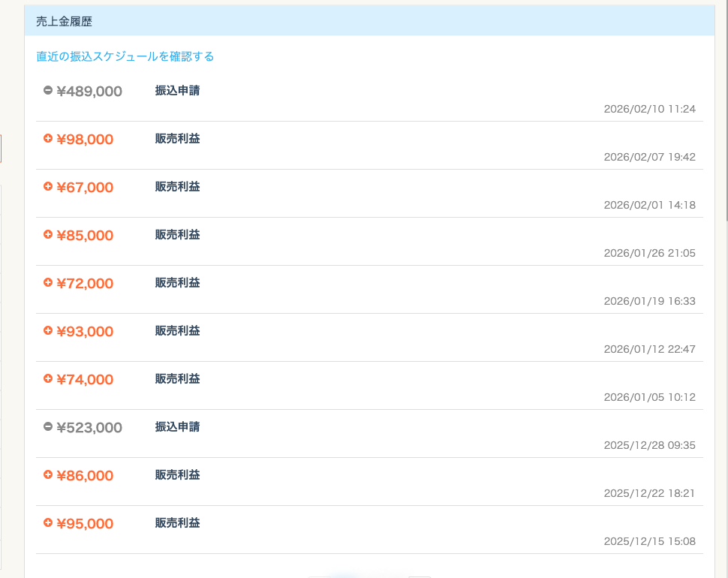Select the date 2026/01/26 21:05
This screenshot has height=578, width=728.
coord(649,253)
